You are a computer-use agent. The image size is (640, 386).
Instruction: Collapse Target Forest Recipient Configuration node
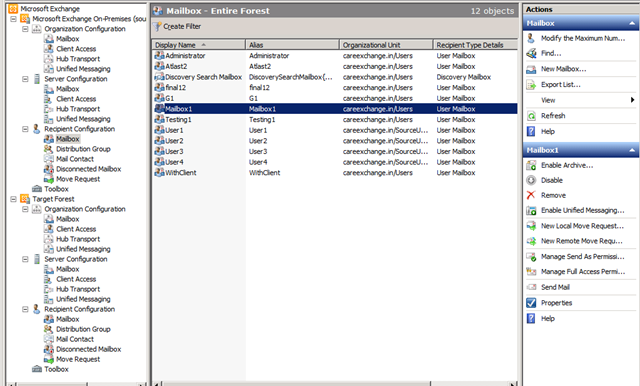click(x=25, y=309)
